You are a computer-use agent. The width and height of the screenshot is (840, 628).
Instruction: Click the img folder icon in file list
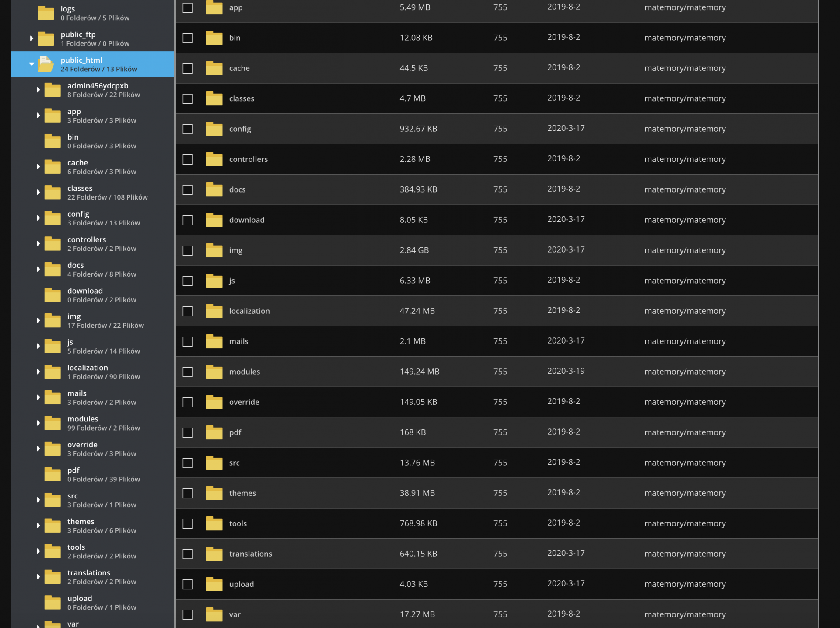pos(214,250)
